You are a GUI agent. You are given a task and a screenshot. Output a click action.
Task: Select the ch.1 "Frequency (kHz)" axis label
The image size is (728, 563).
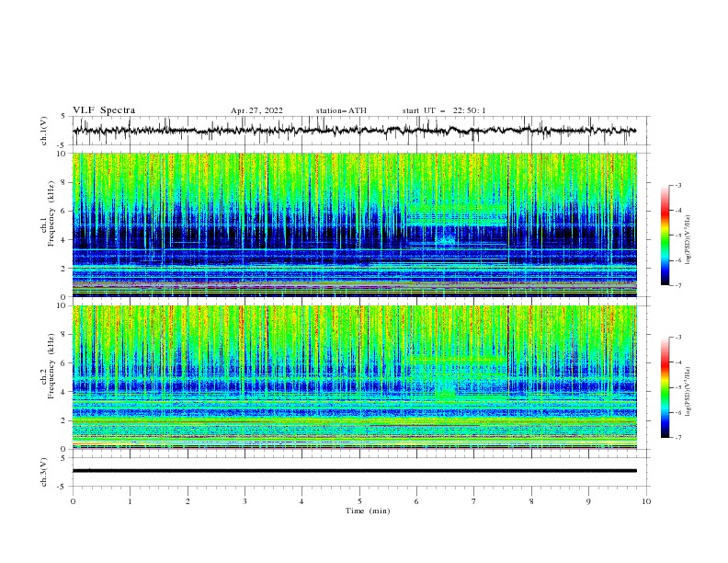point(51,212)
